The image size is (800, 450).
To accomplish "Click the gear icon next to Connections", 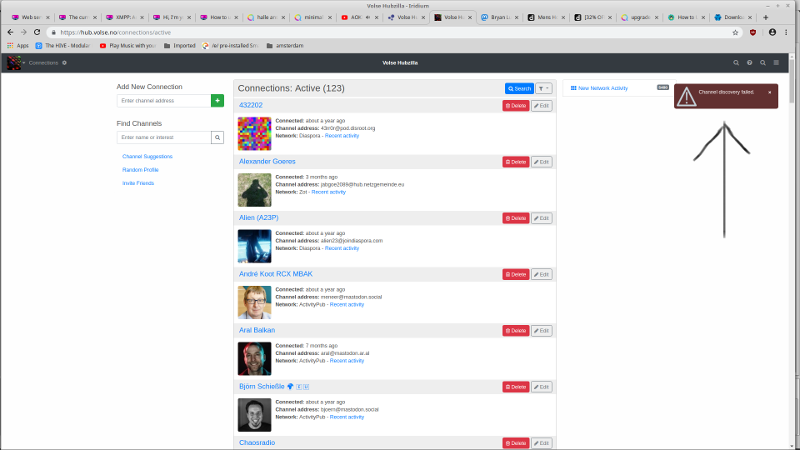I will click(x=65, y=63).
